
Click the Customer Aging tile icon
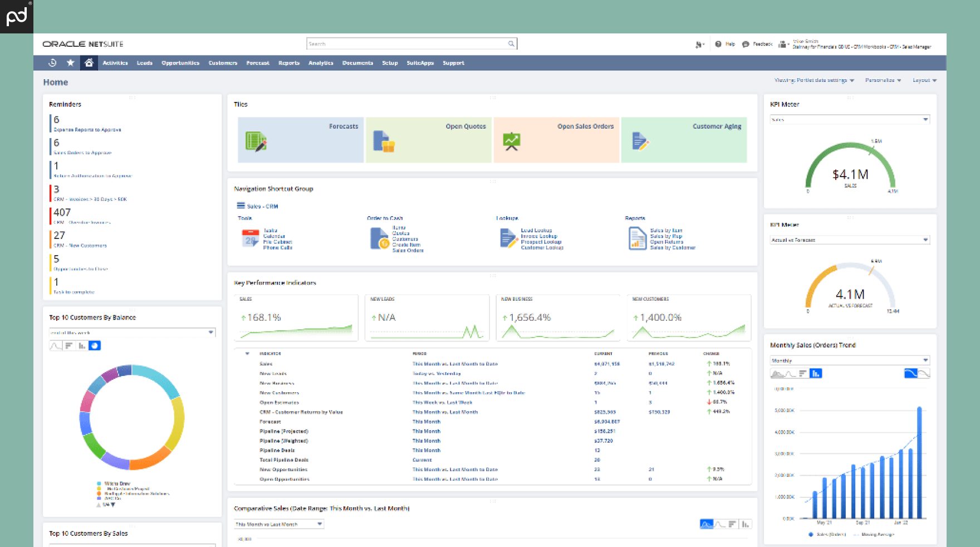(x=640, y=142)
